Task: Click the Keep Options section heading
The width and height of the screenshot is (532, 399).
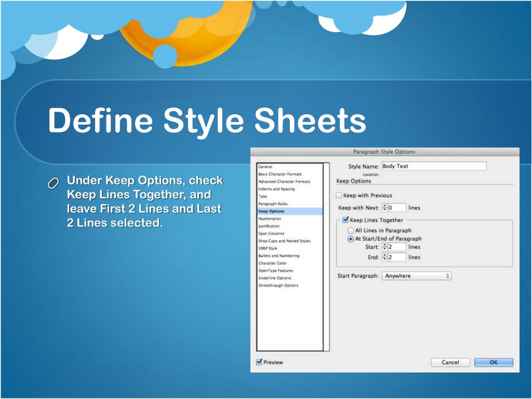Action: pyautogui.click(x=353, y=181)
